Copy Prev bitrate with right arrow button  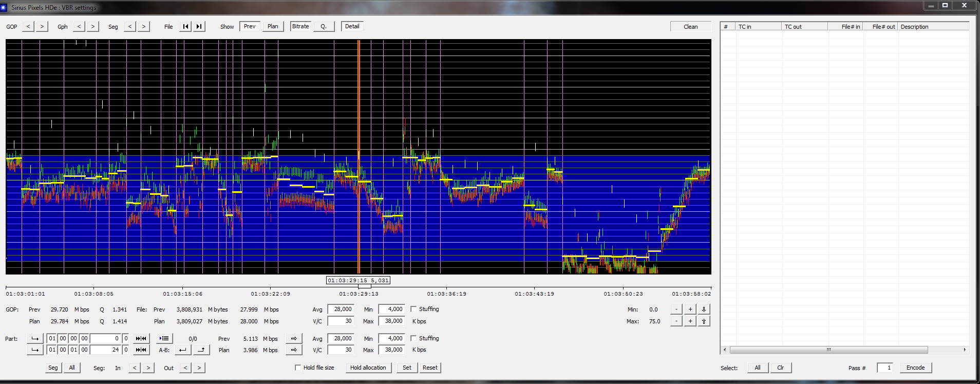(x=294, y=339)
